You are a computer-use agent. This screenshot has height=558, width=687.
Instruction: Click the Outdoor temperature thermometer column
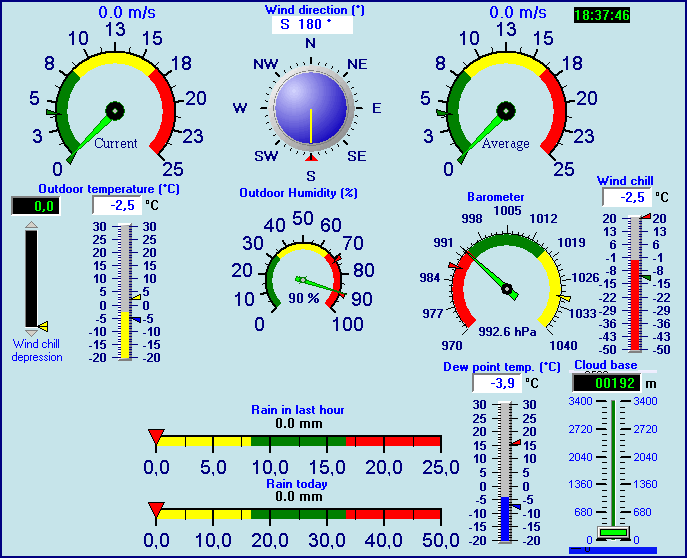click(x=126, y=292)
